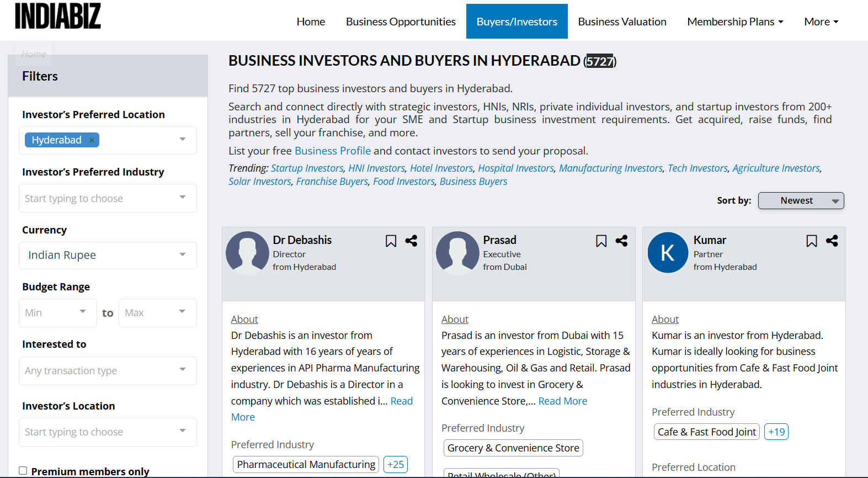Screen dimensions: 868x478
Task: Go to Business Opportunities menu
Action: 401,22
